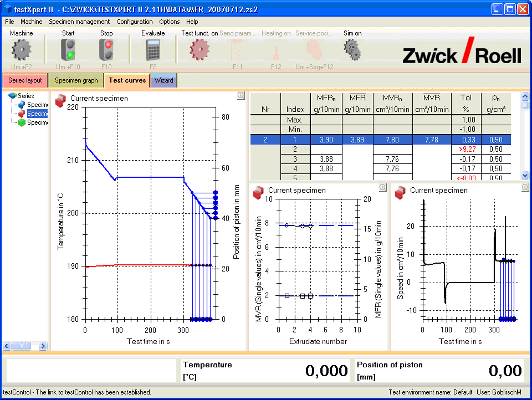Select the 3,90 cell in the highlighted row
Image resolution: width=532 pixels, height=400 pixels.
click(326, 140)
